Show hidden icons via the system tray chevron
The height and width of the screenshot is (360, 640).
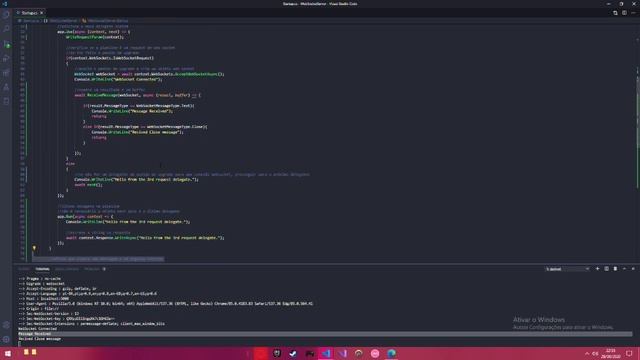coord(587,353)
